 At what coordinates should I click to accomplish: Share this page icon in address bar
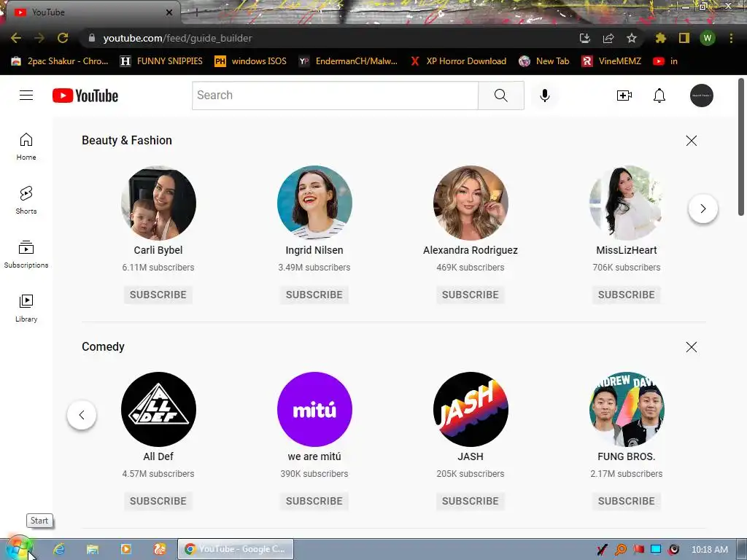(x=608, y=38)
